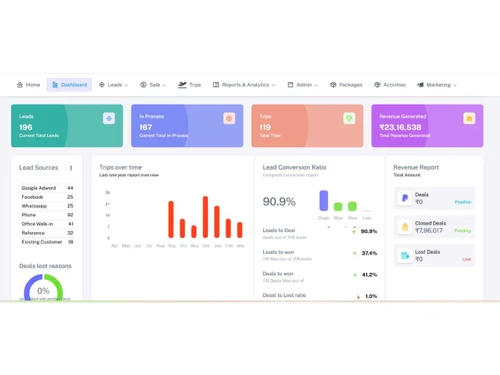
Task: Click the icon on In Process card
Action: (229, 118)
